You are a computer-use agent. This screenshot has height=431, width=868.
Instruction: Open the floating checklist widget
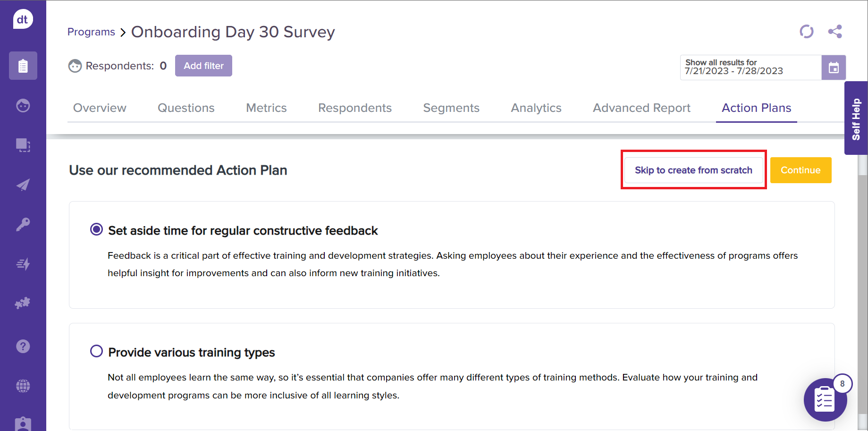825,400
